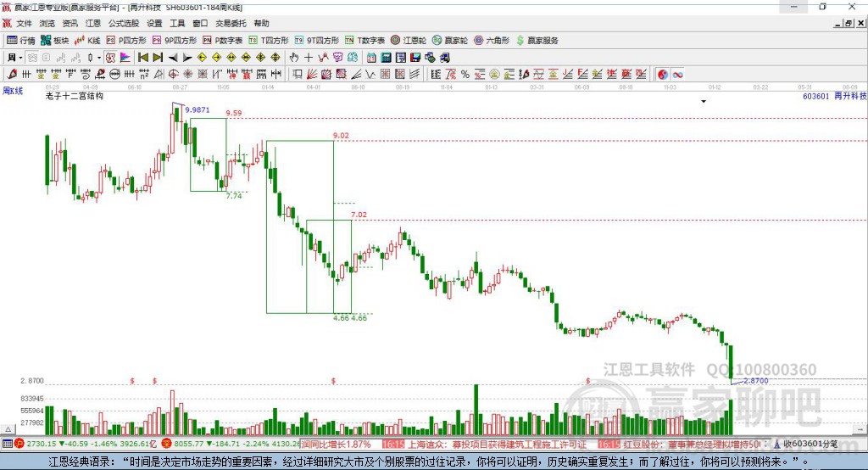Step chart left with black arrow
Viewport: 868px width, 470px height.
click(x=173, y=58)
